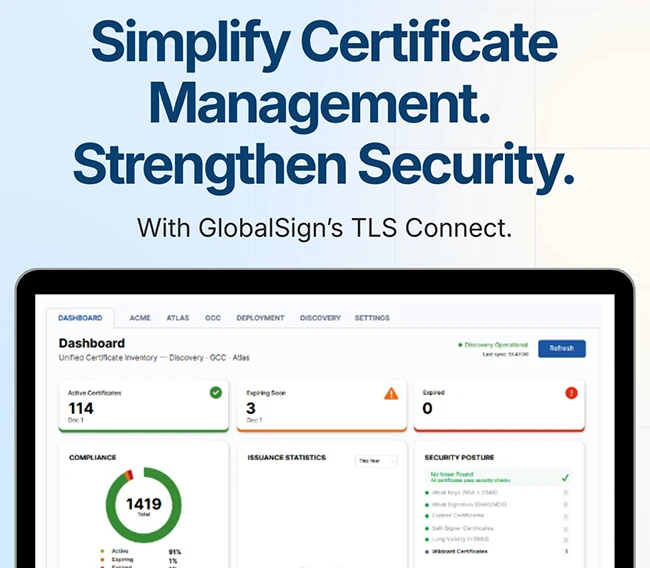650x568 pixels.
Task: Click the COMPLIANCE card heading
Action: point(92,457)
